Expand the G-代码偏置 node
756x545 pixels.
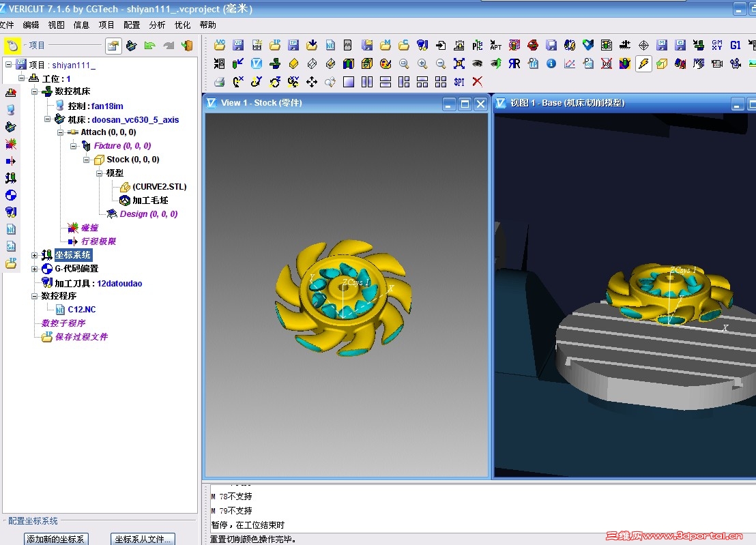click(x=34, y=269)
